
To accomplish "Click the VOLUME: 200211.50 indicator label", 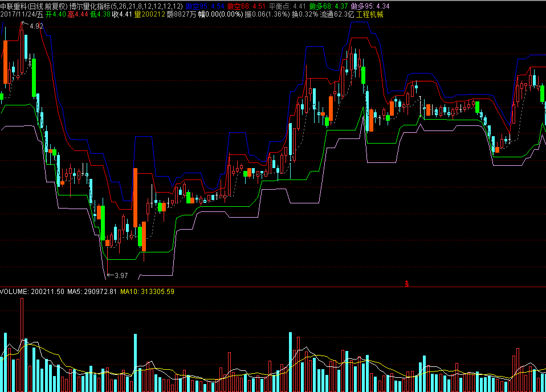I will click(x=32, y=291).
